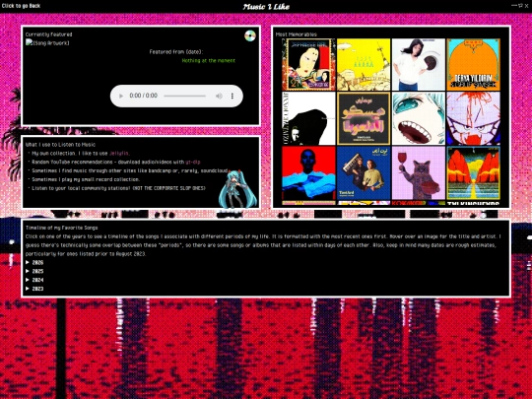
Task: Open the teal-eyed anime open mouth cover
Action: tap(419, 118)
